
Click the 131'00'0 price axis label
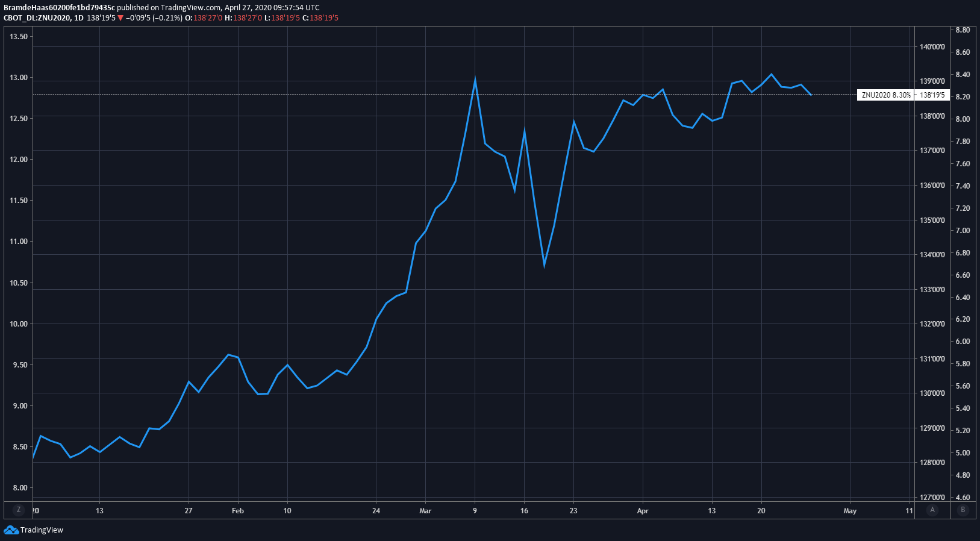[932, 359]
